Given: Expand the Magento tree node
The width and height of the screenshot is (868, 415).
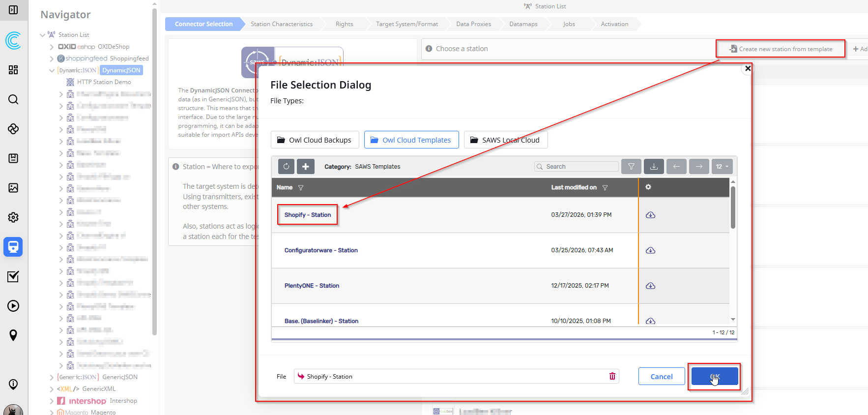Looking at the screenshot, I should click(52, 412).
